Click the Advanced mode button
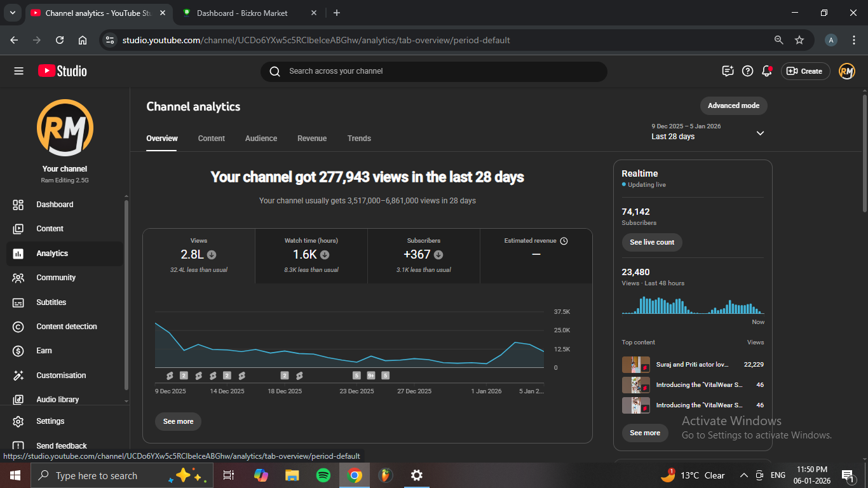Viewport: 868px width, 488px height. [x=733, y=105]
